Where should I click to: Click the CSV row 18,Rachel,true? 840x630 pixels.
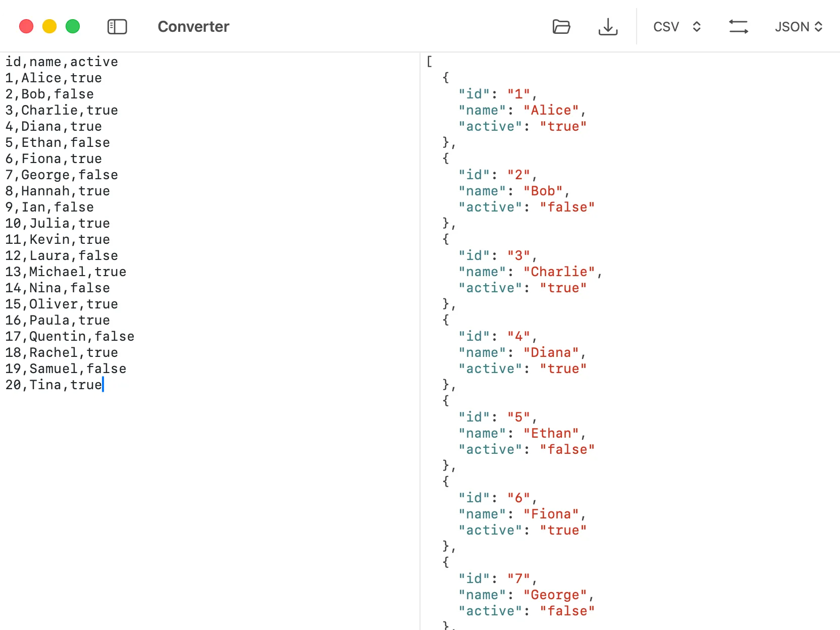[62, 352]
